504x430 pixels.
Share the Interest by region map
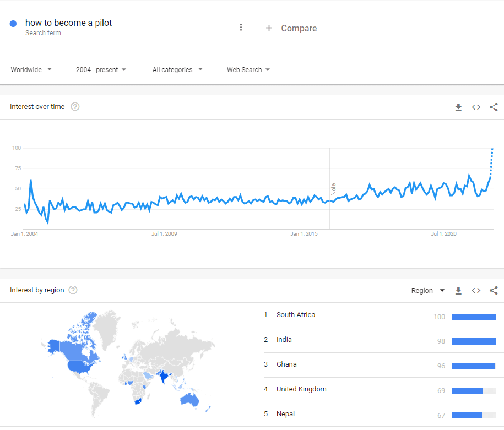coord(494,290)
